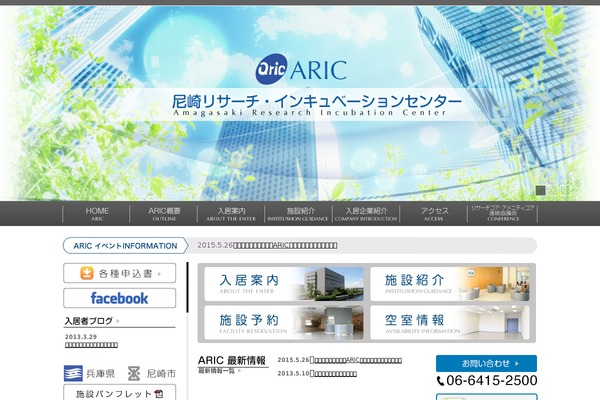The width and height of the screenshot is (600, 400).
Task: Open the 施設パンフレット button
Action: point(119,393)
